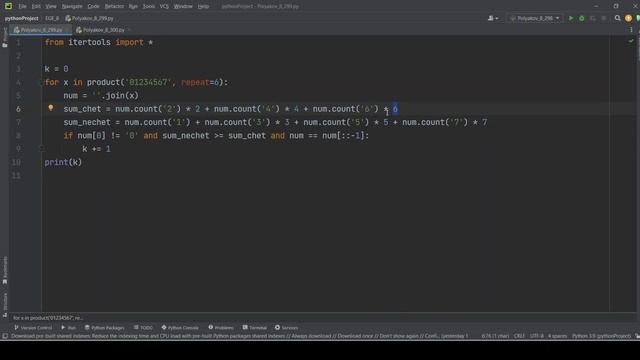Collapse the for loop fold marker on line 4

pos(42,82)
